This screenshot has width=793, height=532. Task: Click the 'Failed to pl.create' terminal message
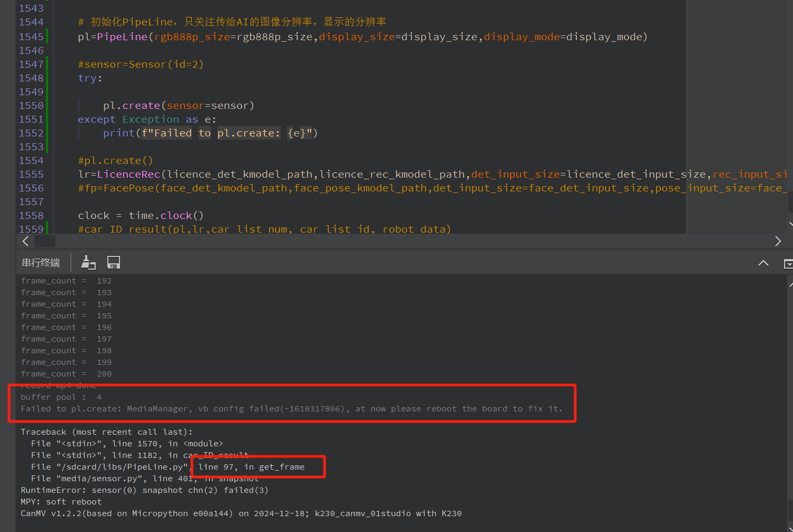pyautogui.click(x=291, y=409)
